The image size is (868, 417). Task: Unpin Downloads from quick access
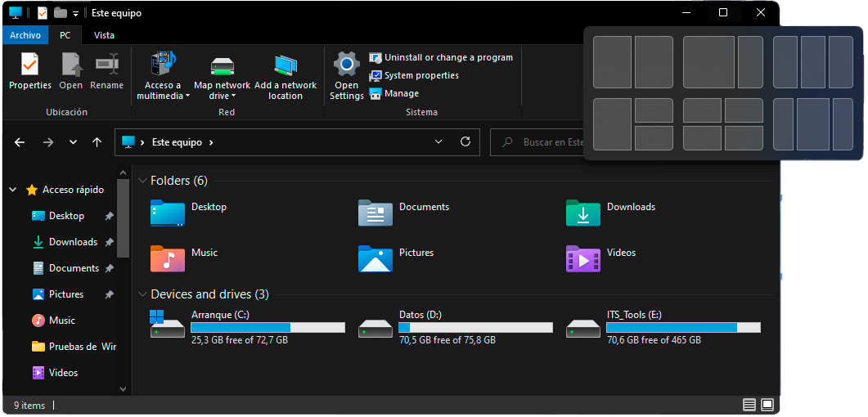109,242
